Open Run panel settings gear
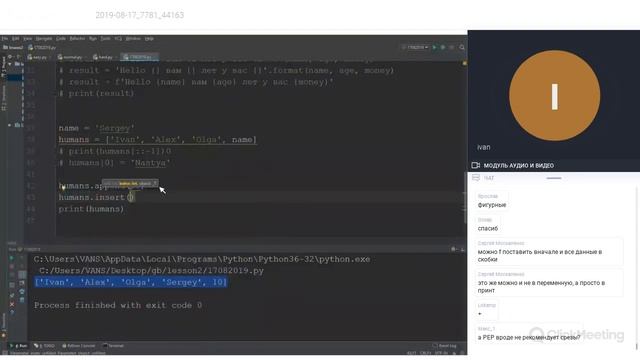The image size is (640, 360). (453, 249)
